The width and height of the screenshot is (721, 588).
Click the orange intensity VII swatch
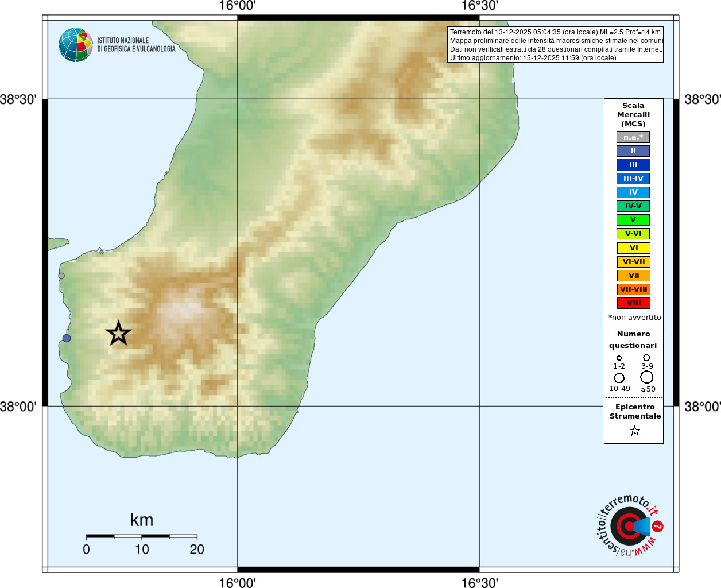[634, 276]
